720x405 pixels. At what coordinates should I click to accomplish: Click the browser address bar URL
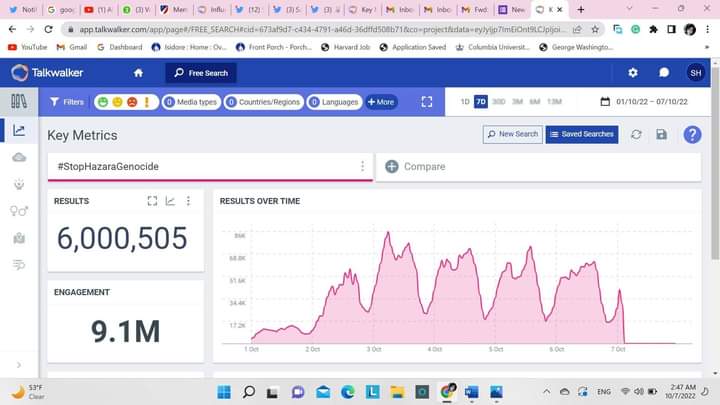322,29
